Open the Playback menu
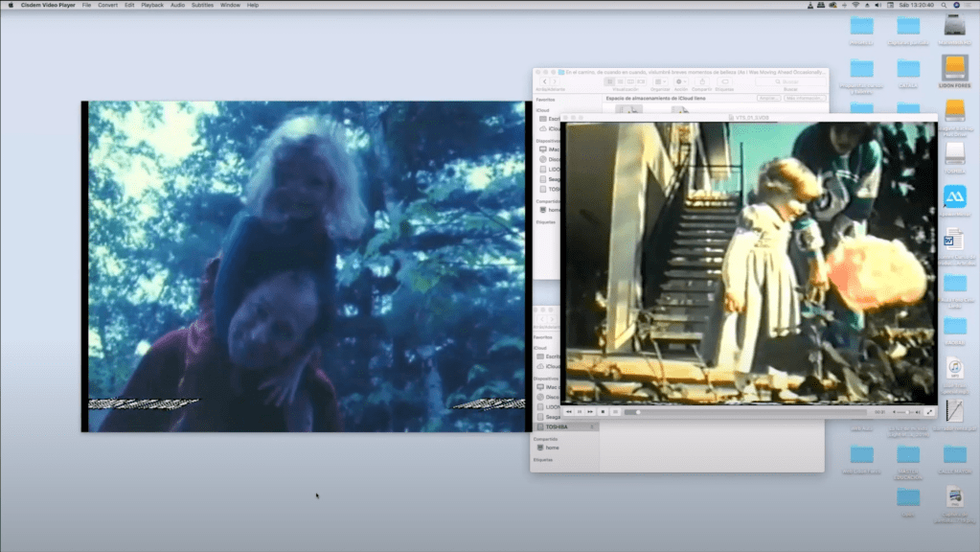The width and height of the screenshot is (980, 552). 152,5
